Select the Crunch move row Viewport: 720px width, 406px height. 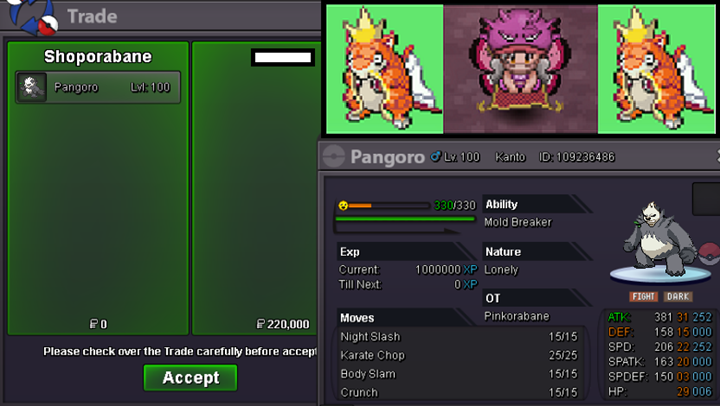pyautogui.click(x=459, y=393)
